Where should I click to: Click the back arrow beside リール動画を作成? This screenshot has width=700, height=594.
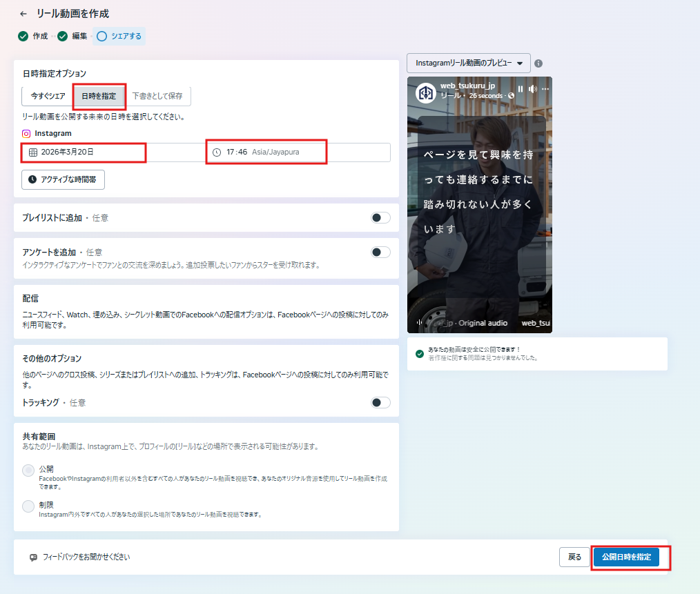pos(23,14)
